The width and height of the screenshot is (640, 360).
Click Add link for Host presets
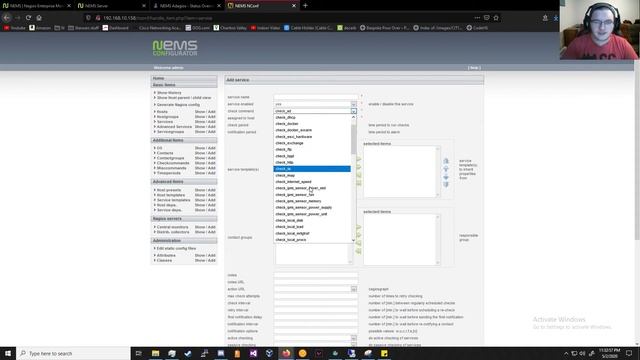coord(211,190)
